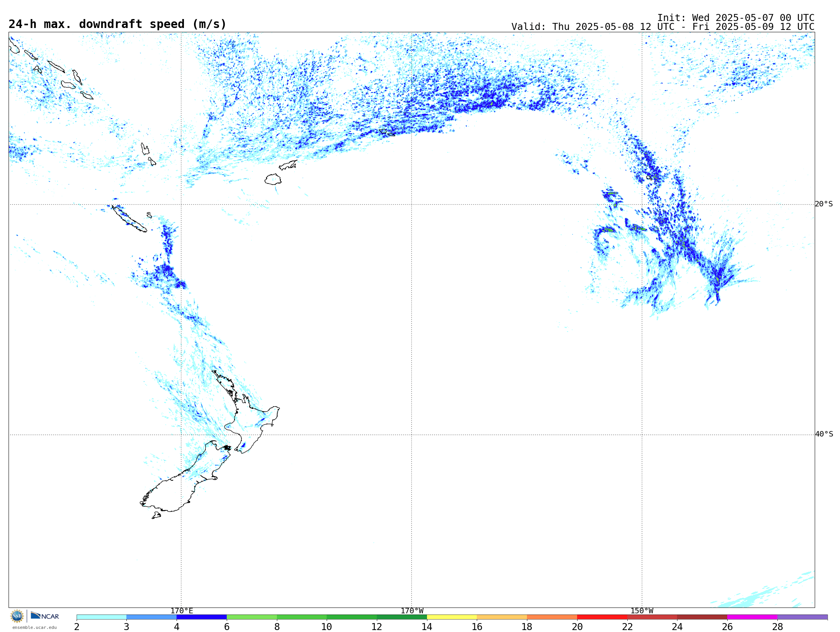Screen dimensions: 840x632
Task: Click the 20°S latitude label
Action: (x=824, y=204)
